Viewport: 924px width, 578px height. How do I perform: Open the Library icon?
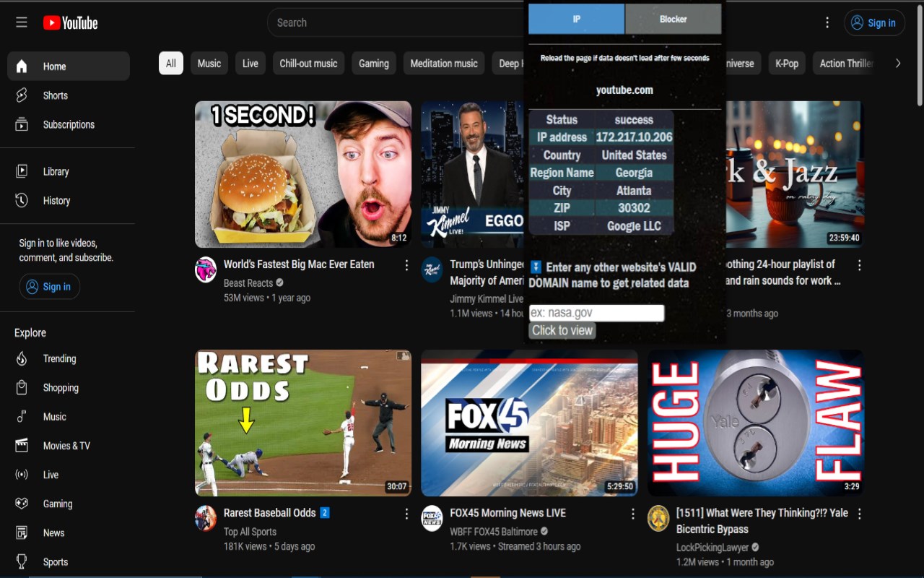point(22,171)
